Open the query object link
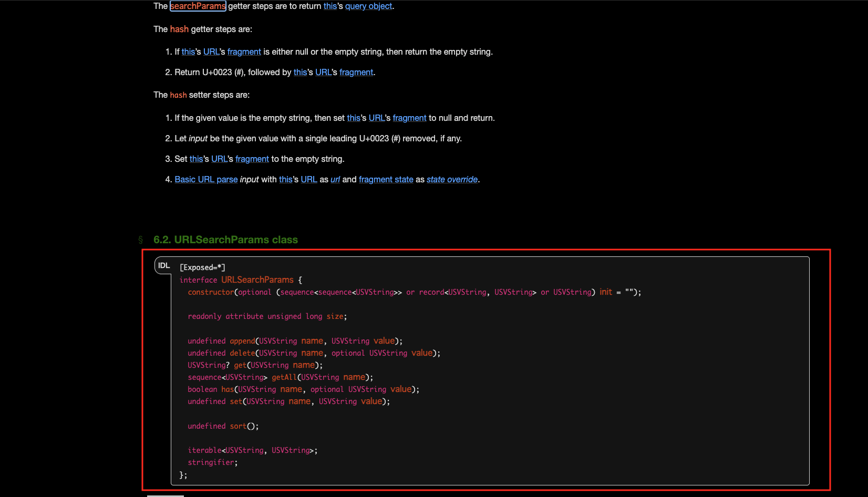This screenshot has height=497, width=868. click(x=368, y=6)
